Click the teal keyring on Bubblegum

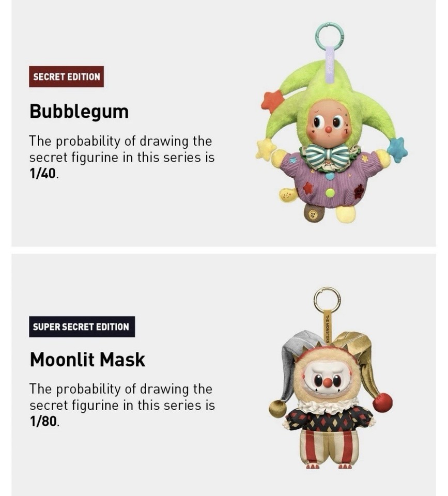click(x=329, y=36)
